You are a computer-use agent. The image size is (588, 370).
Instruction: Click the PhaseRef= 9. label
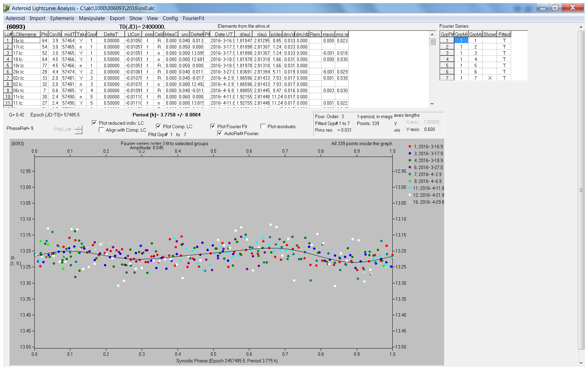coord(20,128)
